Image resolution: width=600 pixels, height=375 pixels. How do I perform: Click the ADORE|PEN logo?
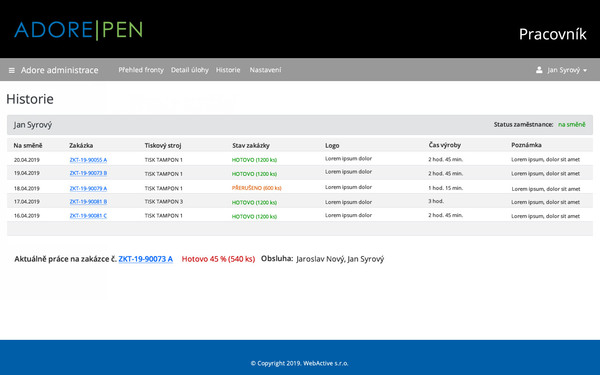coord(78,30)
